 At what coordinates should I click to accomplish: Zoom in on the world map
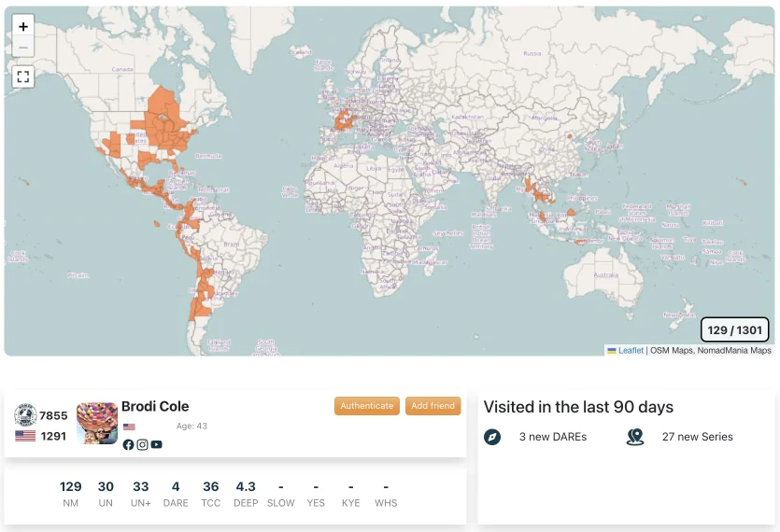tap(23, 27)
